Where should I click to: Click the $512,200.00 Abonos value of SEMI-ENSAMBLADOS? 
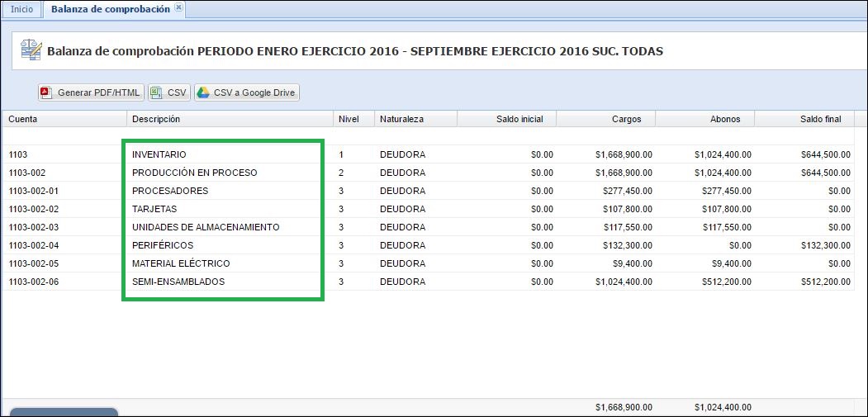point(727,282)
